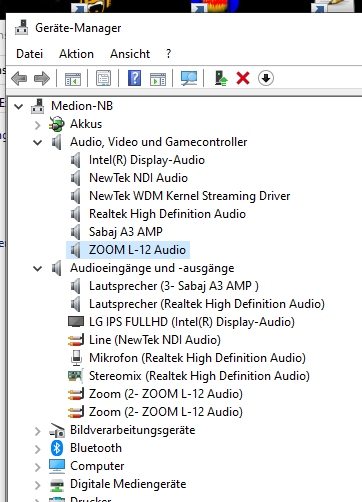Click the Akkus battery icon
This screenshot has height=502, width=362.
click(x=56, y=124)
